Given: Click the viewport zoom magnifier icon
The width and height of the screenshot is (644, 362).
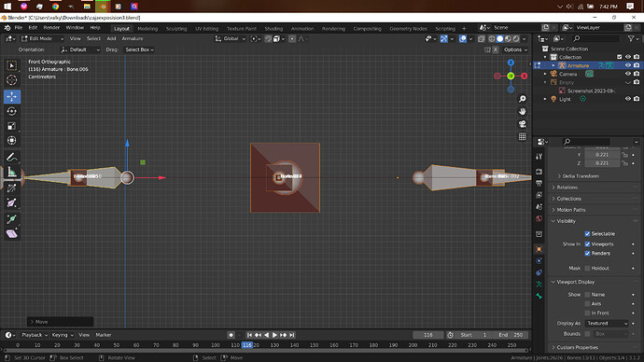Looking at the screenshot, I should pyautogui.click(x=522, y=99).
